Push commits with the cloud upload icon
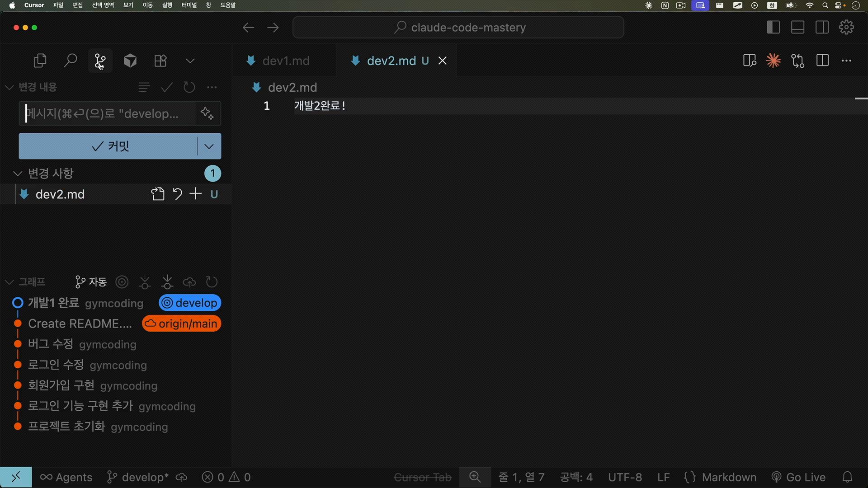The width and height of the screenshot is (868, 488). tap(189, 282)
